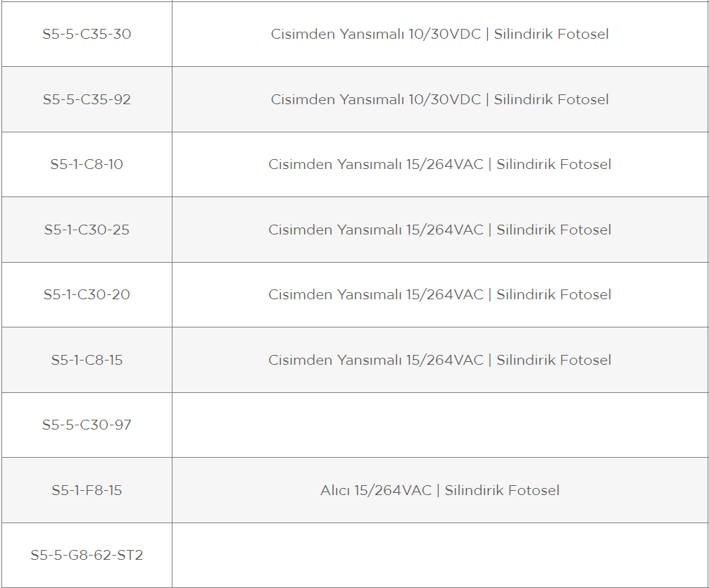709x588 pixels.
Task: Click the empty description cell beside S5-5-G8-62-ST2
Action: pyautogui.click(x=440, y=556)
